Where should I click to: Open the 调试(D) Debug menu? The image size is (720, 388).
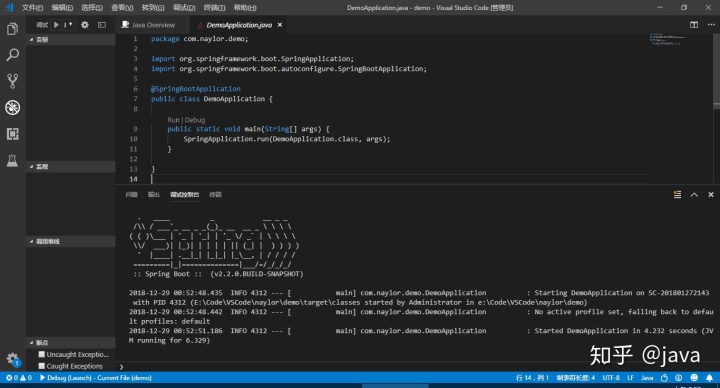(184, 7)
